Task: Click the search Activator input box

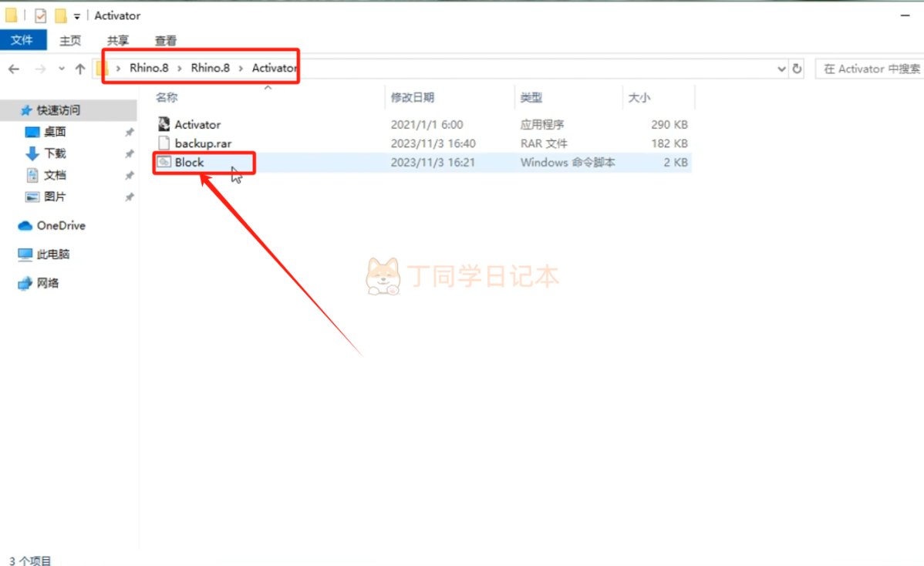Action: (870, 69)
